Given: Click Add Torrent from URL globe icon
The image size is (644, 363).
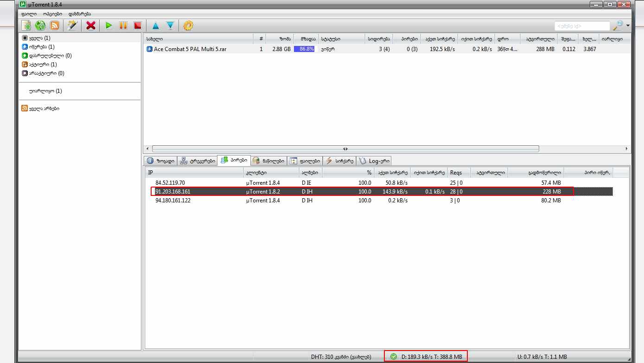Looking at the screenshot, I should pyautogui.click(x=40, y=26).
